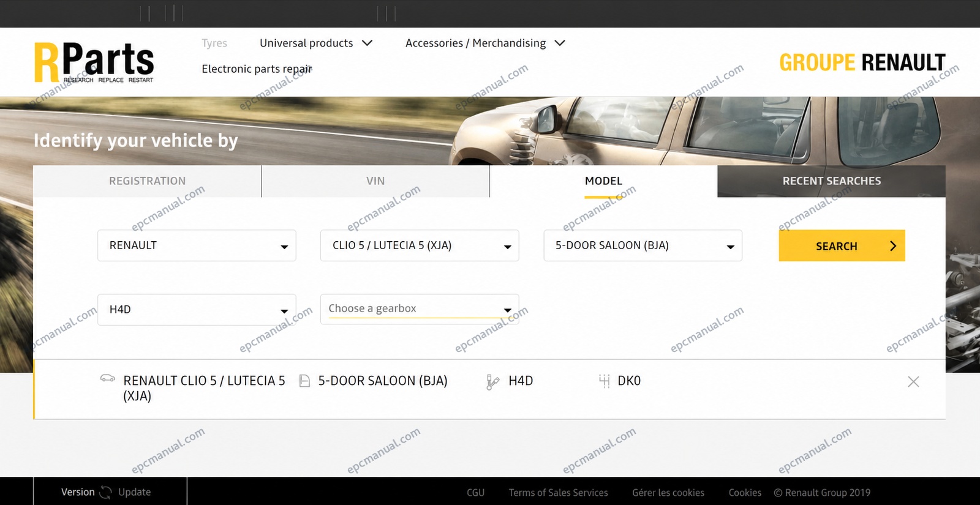Image resolution: width=980 pixels, height=505 pixels.
Task: Open the Choose a gearbox dropdown
Action: pyautogui.click(x=420, y=309)
